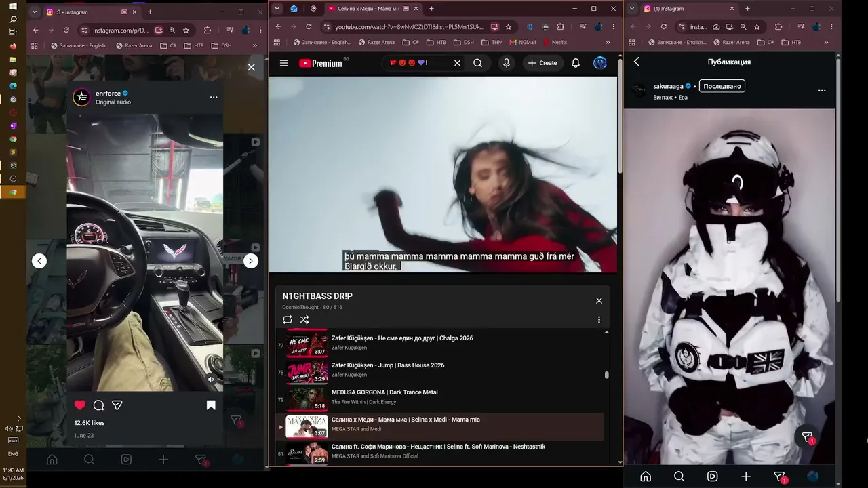
Task: Open the tab search dropdown in YouTube window
Action: 277,9
